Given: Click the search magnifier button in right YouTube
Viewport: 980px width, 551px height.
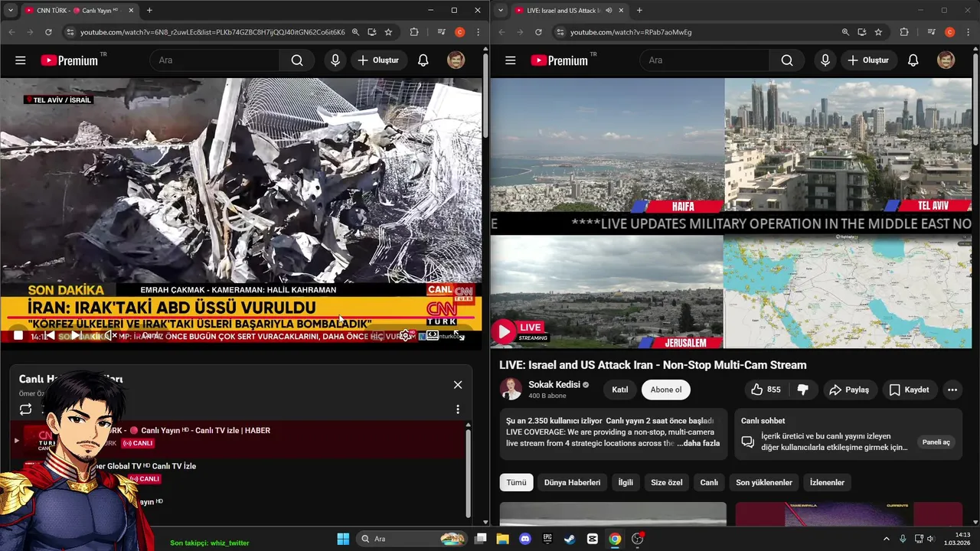Looking at the screenshot, I should coord(787,60).
